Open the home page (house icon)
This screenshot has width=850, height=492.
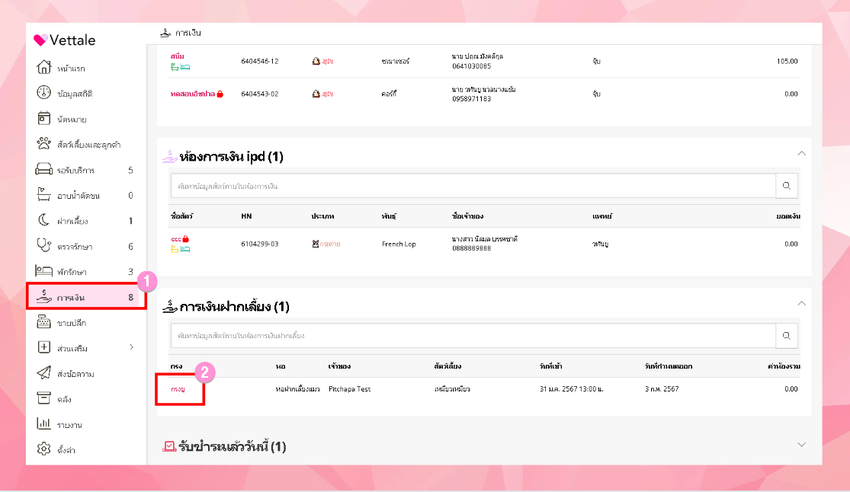coord(44,67)
